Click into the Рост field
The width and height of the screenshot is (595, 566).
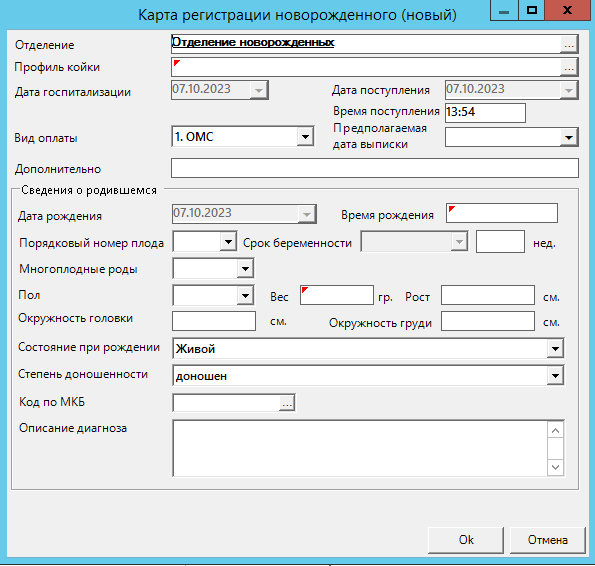488,295
